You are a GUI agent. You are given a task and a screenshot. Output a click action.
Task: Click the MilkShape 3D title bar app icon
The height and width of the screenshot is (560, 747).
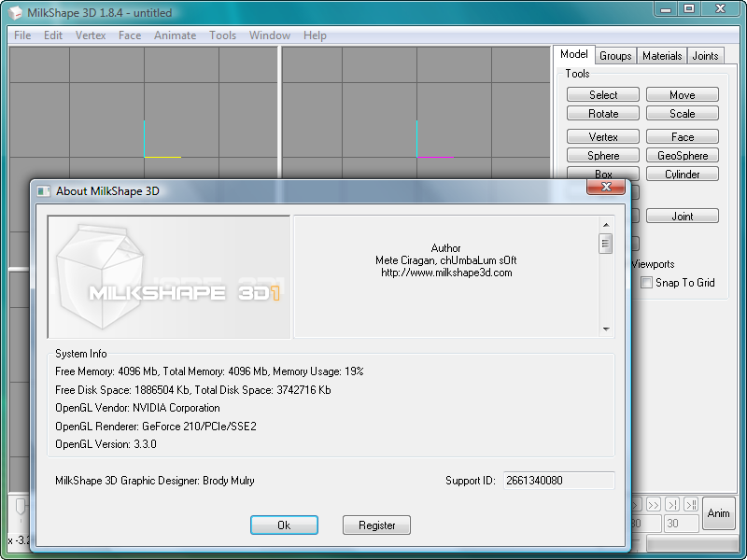click(x=15, y=12)
